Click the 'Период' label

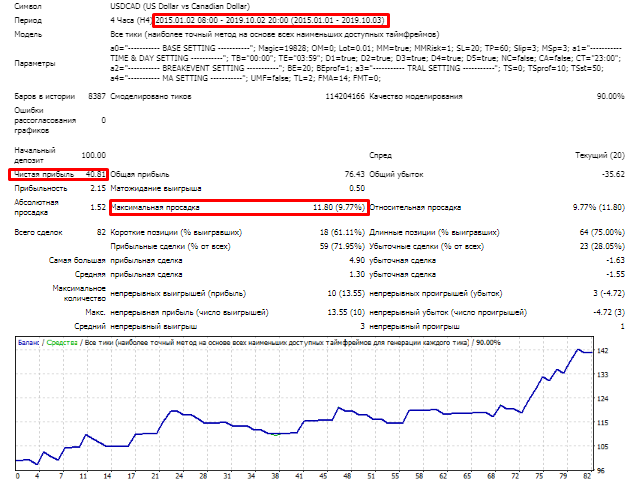pos(28,20)
